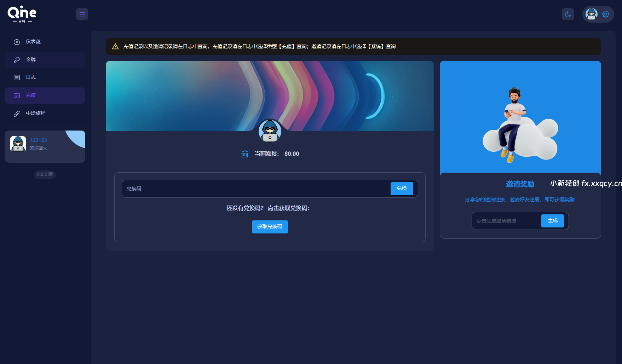This screenshot has height=364, width=622.
Task: Open 令牌 tokens menu item
Action: coord(45,60)
